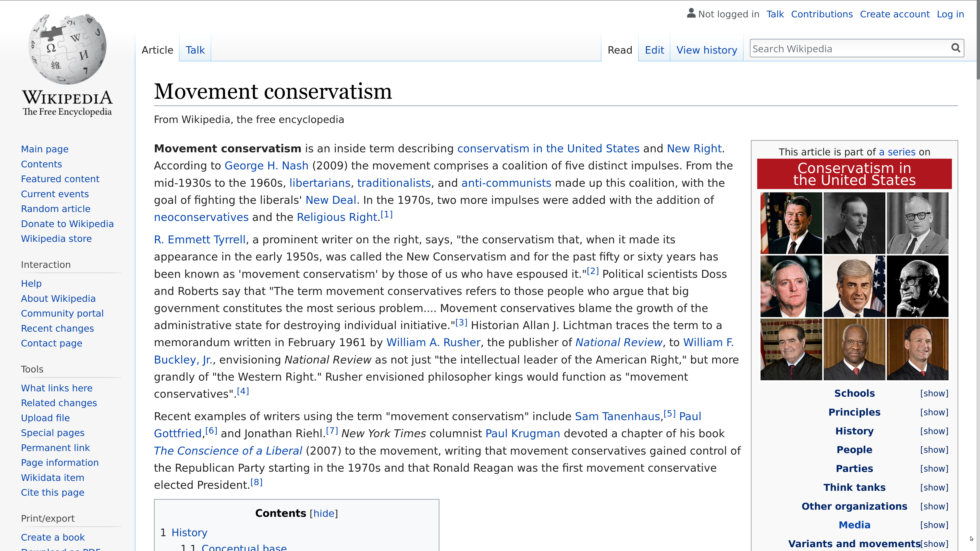Click the Upload file link

point(45,418)
